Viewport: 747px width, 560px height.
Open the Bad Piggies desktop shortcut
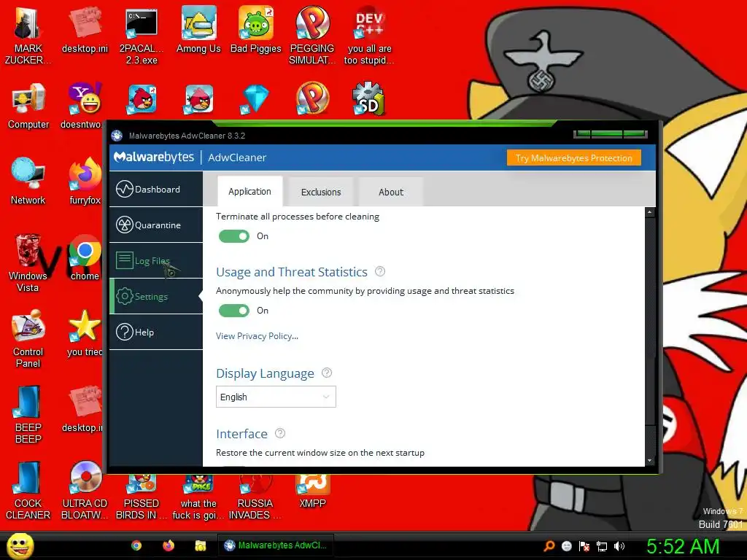[x=256, y=30]
